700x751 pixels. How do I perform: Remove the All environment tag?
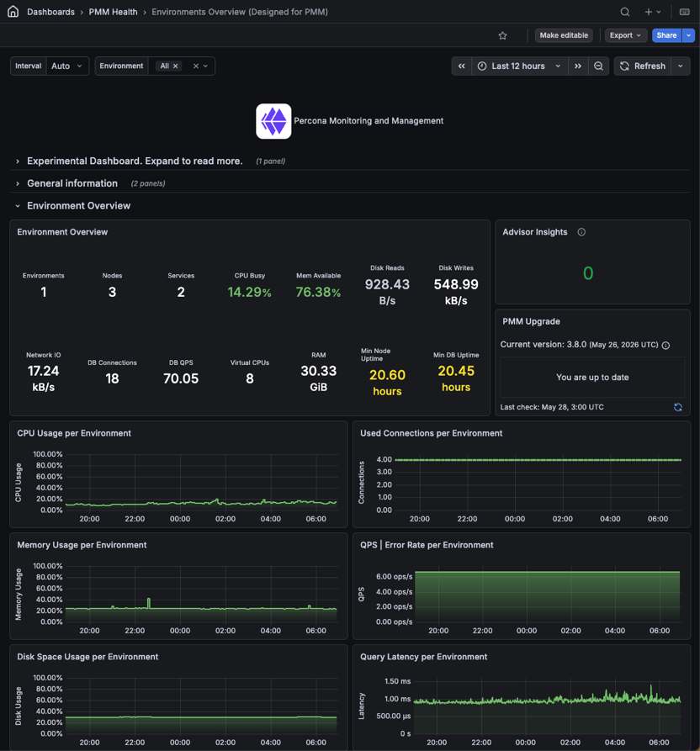pos(175,66)
